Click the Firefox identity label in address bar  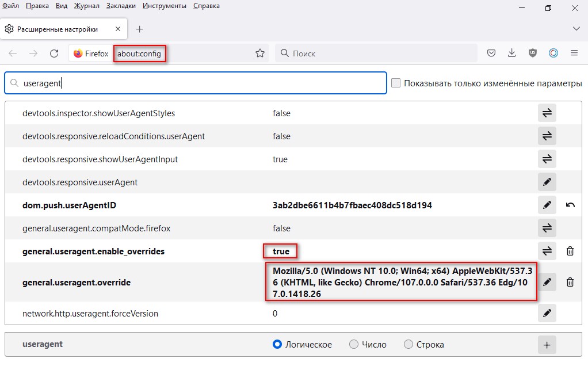pos(91,54)
